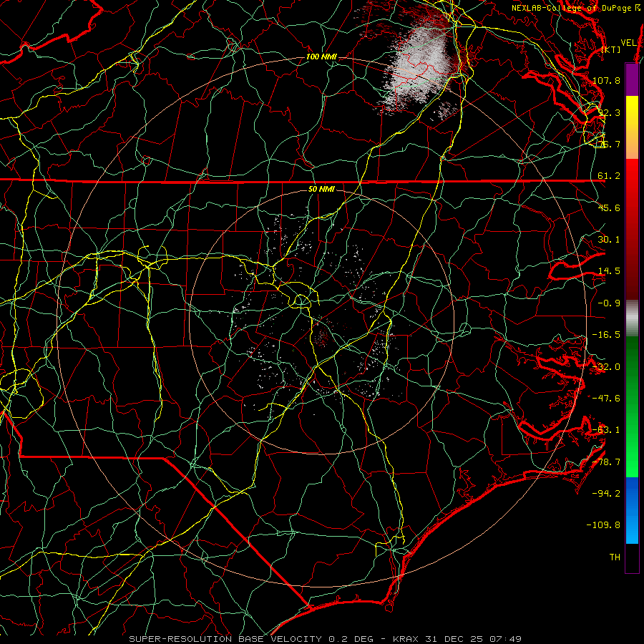Screen dimensions: 644x644
Task: Select the -78.7 value on the velocity scale
Action: pos(606,462)
